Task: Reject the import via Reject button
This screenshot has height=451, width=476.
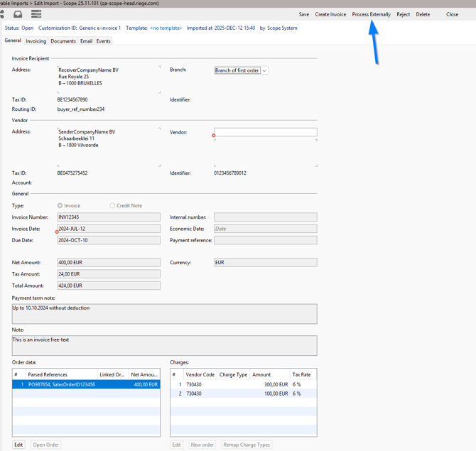Action: [403, 14]
